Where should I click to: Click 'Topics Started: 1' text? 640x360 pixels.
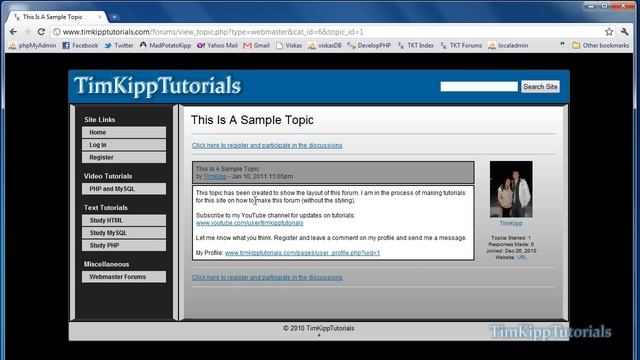511,238
